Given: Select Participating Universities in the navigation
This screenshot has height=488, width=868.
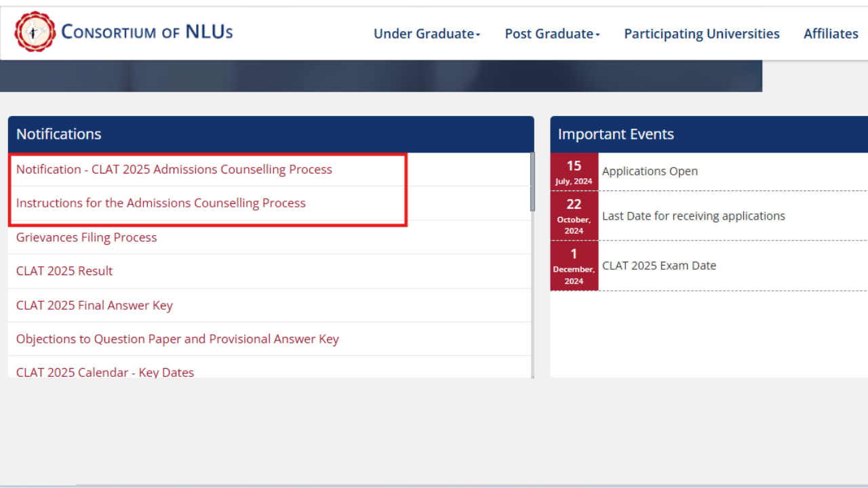Looking at the screenshot, I should click(701, 33).
